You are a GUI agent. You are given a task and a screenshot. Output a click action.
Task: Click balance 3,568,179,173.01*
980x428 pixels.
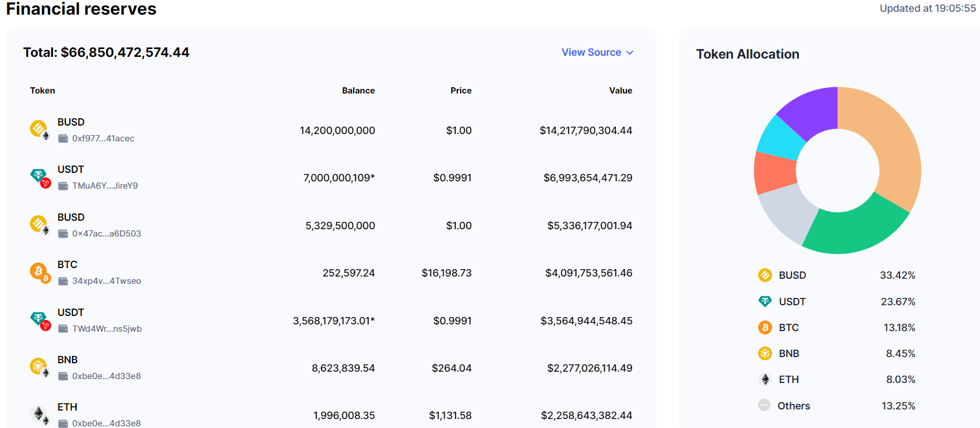click(334, 321)
